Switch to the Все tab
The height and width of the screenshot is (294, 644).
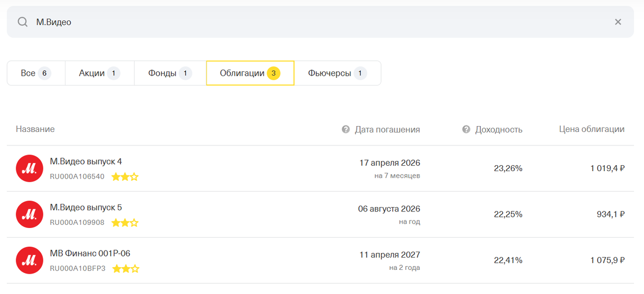[x=36, y=73]
